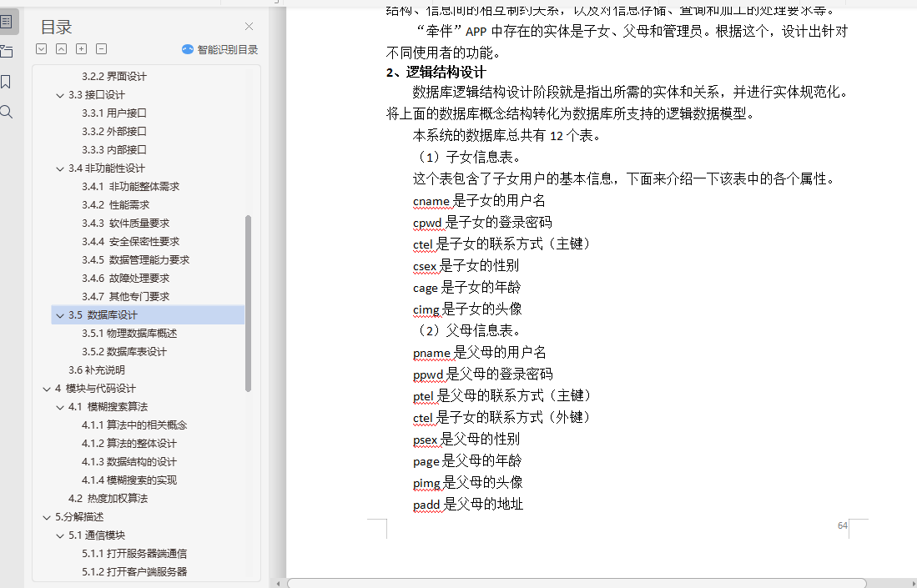This screenshot has height=588, width=917.
Task: Go to 3.5.1 物理数据库概述 heading
Action: (129, 333)
